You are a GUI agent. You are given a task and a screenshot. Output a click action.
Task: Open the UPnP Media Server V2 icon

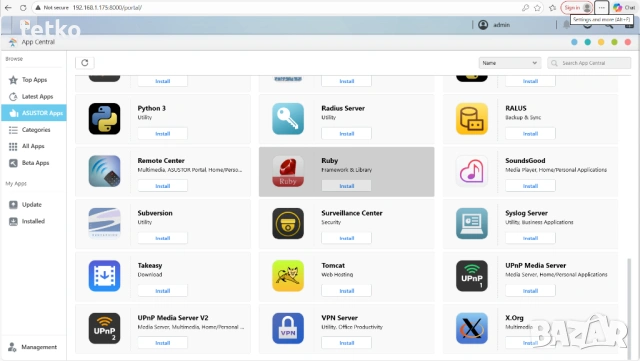click(x=104, y=328)
